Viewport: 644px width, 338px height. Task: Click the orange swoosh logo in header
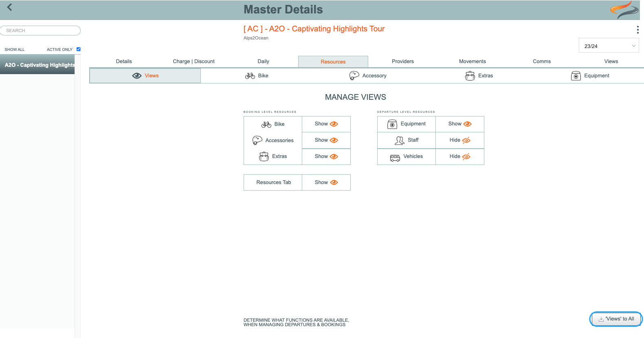(x=624, y=9)
